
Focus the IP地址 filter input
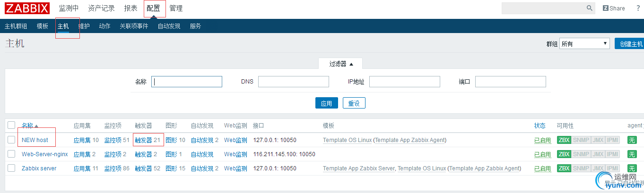pyautogui.click(x=405, y=82)
